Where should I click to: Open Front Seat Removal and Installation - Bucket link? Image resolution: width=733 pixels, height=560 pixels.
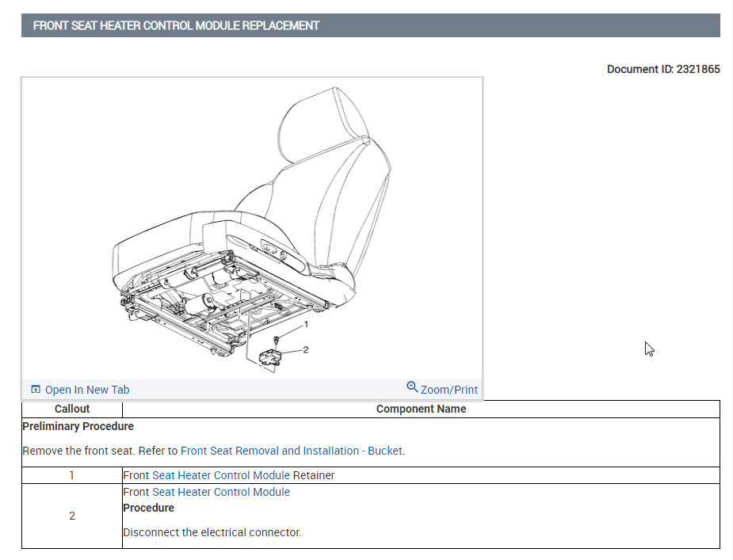click(x=292, y=451)
